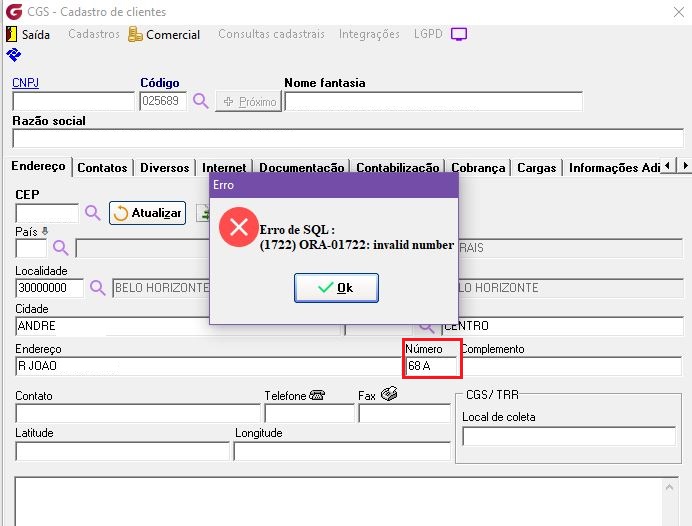Screen dimensions: 692x526
Task: Click the País code input field
Action: click(x=31, y=248)
